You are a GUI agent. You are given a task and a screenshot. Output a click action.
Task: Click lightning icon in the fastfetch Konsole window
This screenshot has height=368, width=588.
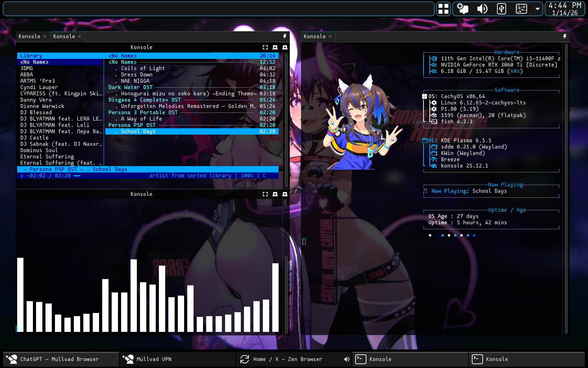coord(565,36)
